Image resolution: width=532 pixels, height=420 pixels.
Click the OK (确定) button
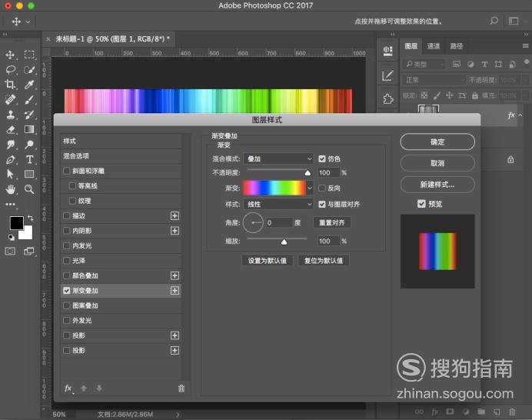click(437, 142)
